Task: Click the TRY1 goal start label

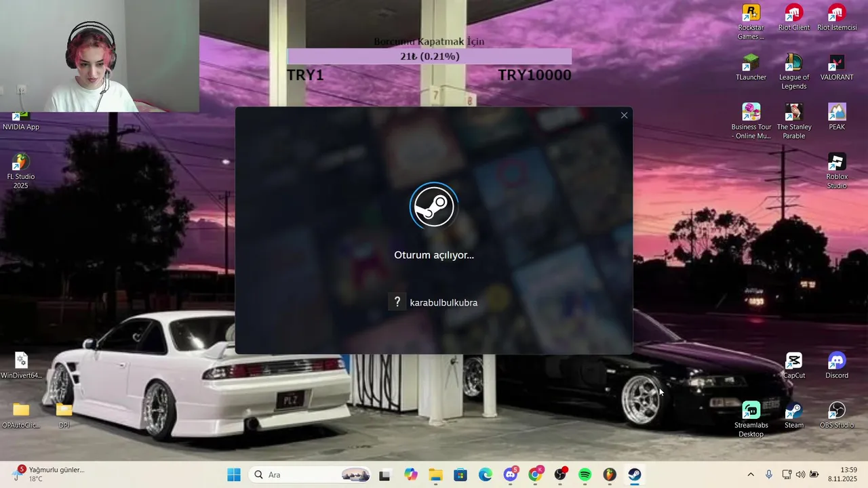Action: (x=305, y=75)
